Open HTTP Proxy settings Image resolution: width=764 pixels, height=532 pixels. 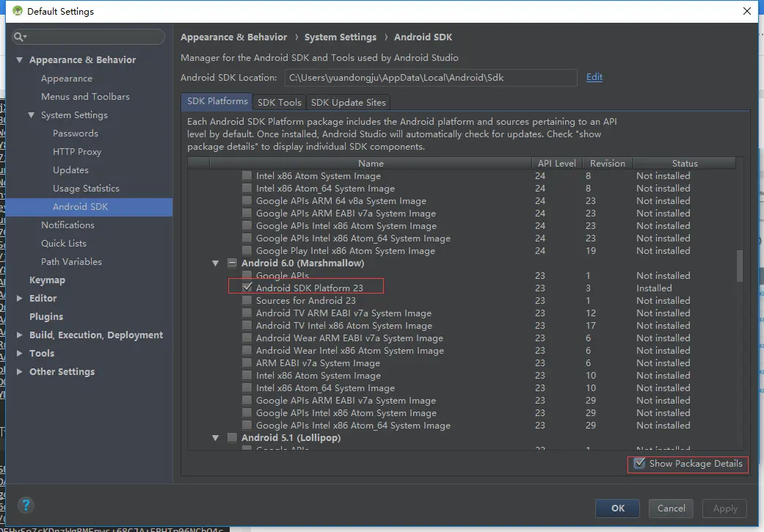(x=77, y=151)
